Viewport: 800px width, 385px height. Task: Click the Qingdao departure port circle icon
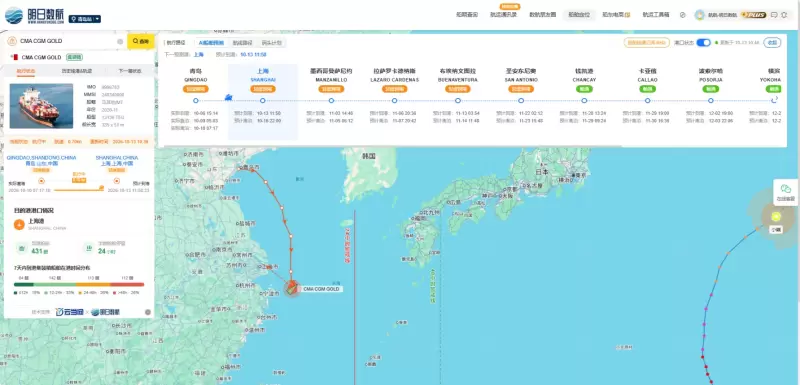pos(42,181)
